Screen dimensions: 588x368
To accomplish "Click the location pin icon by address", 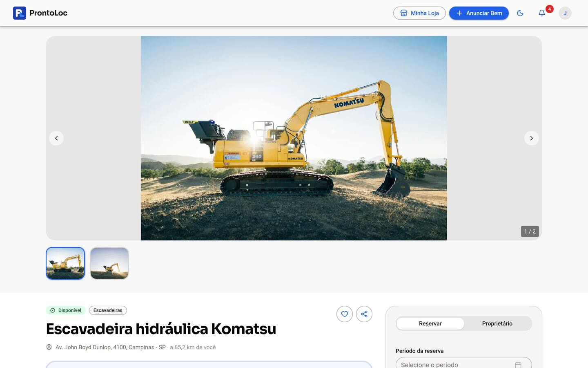I will (x=49, y=347).
